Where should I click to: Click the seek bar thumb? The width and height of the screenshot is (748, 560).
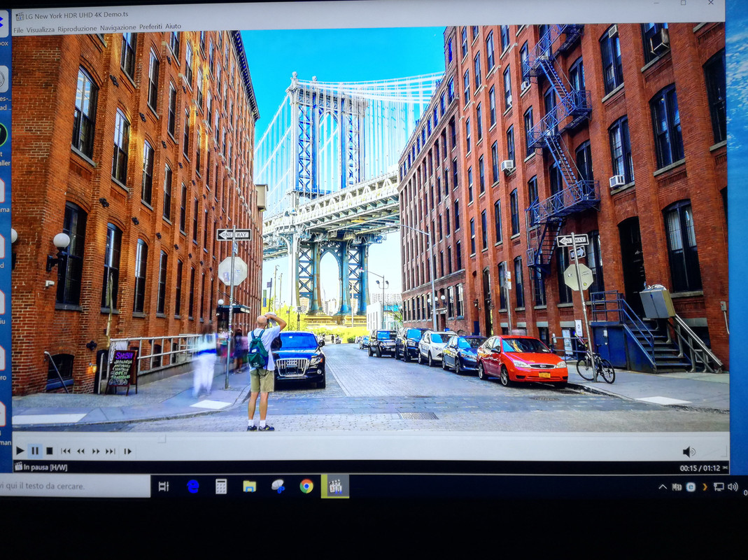(x=162, y=437)
